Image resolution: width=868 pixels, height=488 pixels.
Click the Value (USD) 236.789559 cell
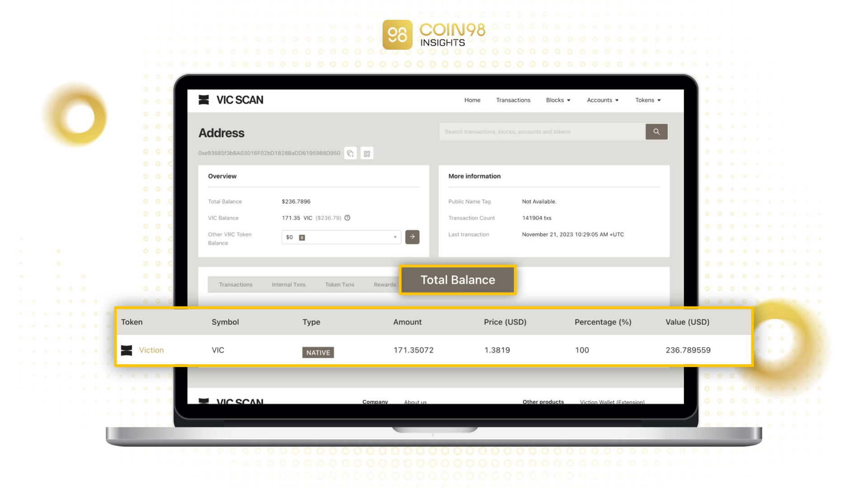(x=688, y=350)
